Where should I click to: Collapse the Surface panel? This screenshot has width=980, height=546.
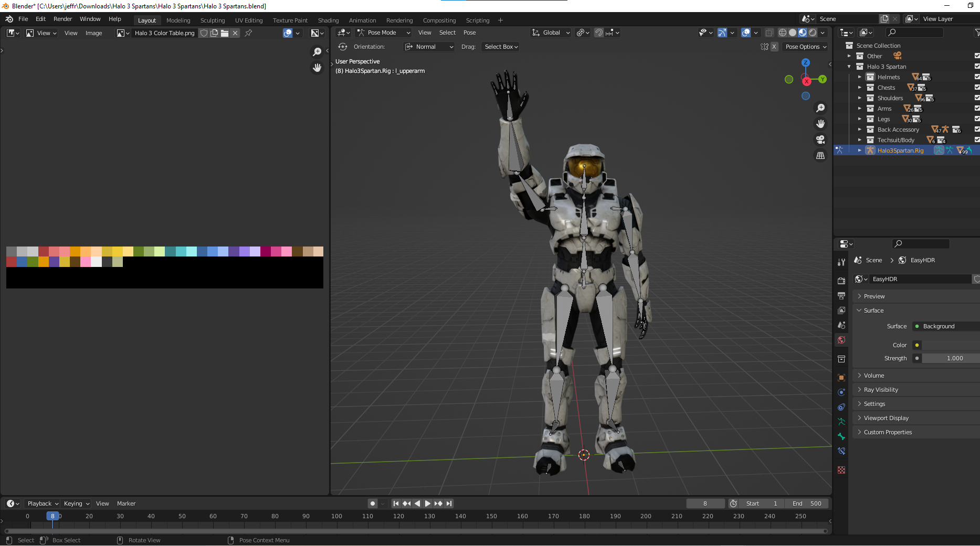click(916, 311)
